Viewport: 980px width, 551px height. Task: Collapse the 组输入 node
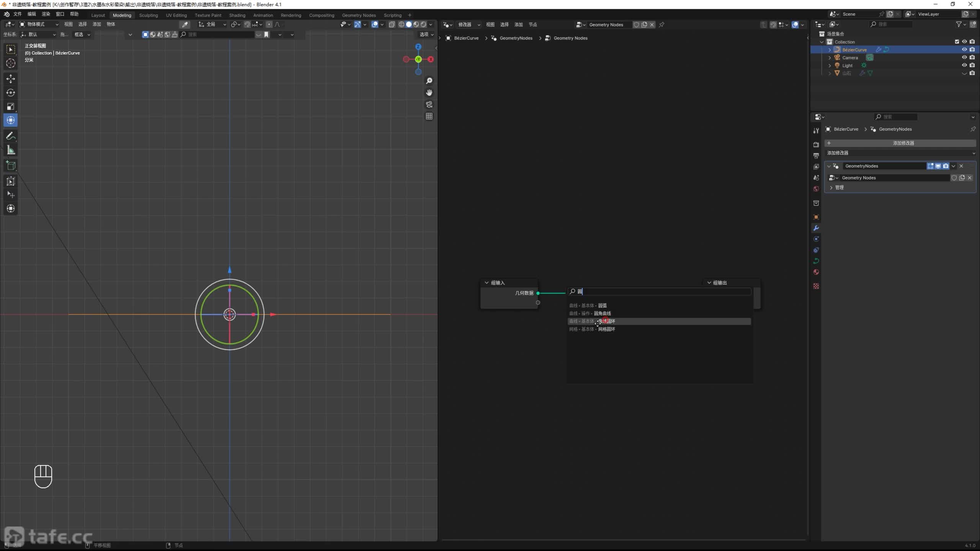487,283
